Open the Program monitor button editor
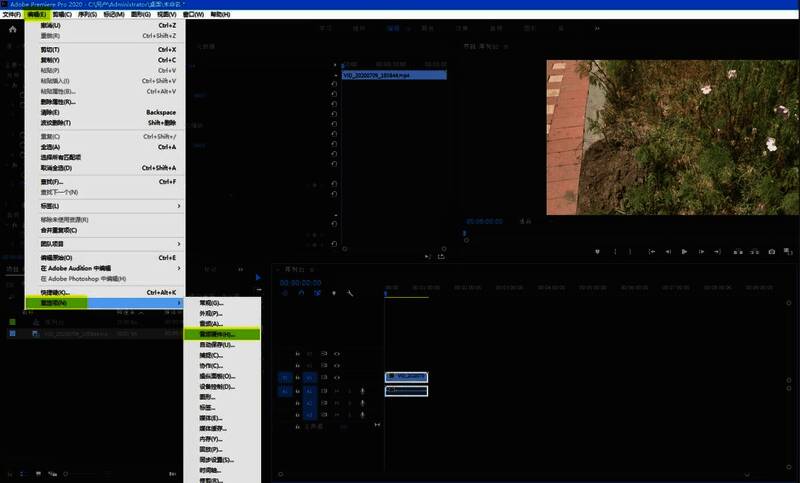 pyautogui.click(x=787, y=252)
